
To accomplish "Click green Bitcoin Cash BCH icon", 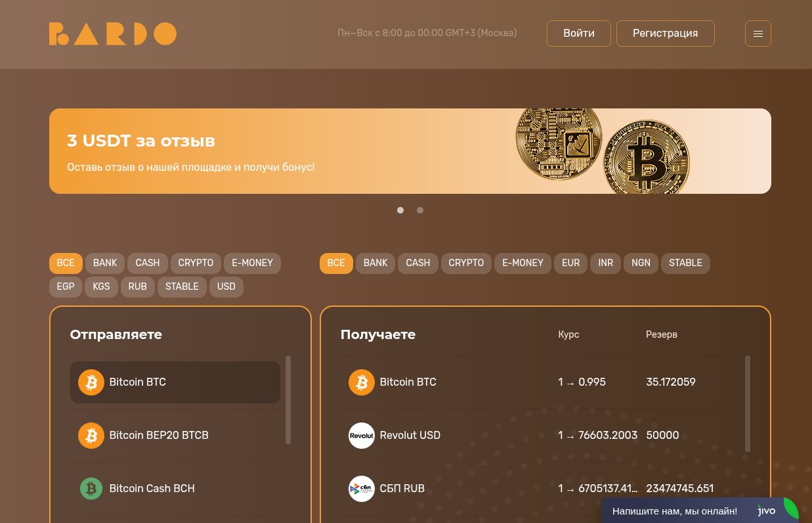I will [x=91, y=489].
